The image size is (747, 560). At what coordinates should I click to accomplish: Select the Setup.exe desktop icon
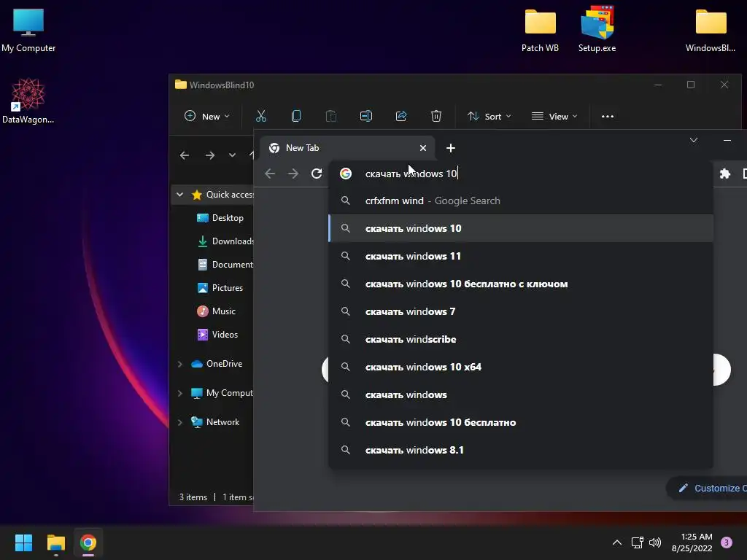click(597, 30)
